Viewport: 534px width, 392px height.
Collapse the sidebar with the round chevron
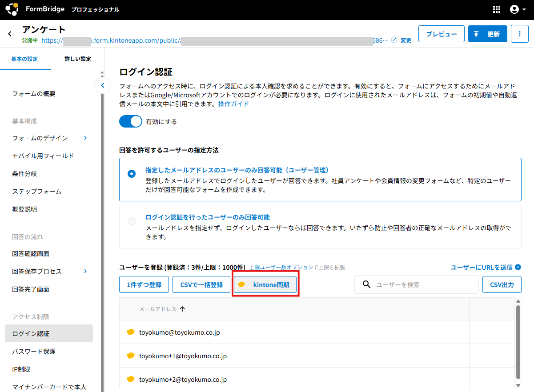click(x=103, y=85)
